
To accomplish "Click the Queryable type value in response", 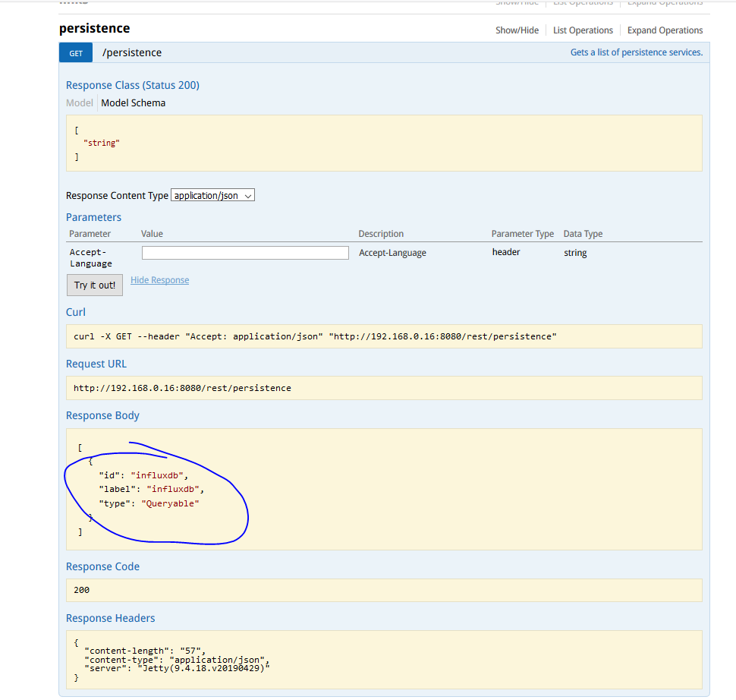I will point(170,503).
